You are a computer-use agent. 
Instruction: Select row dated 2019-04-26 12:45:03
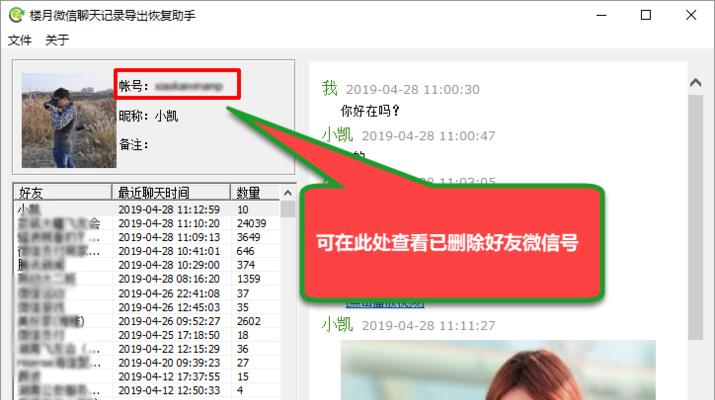147,307
